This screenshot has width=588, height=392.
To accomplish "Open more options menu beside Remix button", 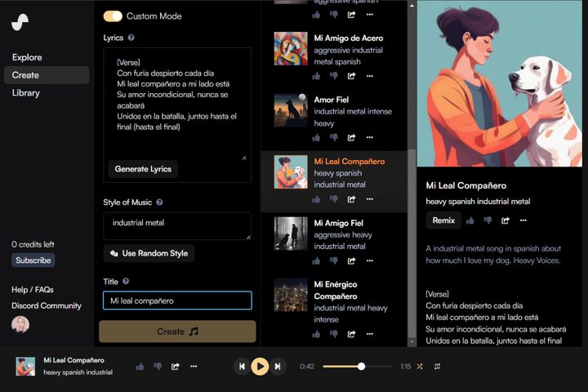I will pyautogui.click(x=523, y=220).
